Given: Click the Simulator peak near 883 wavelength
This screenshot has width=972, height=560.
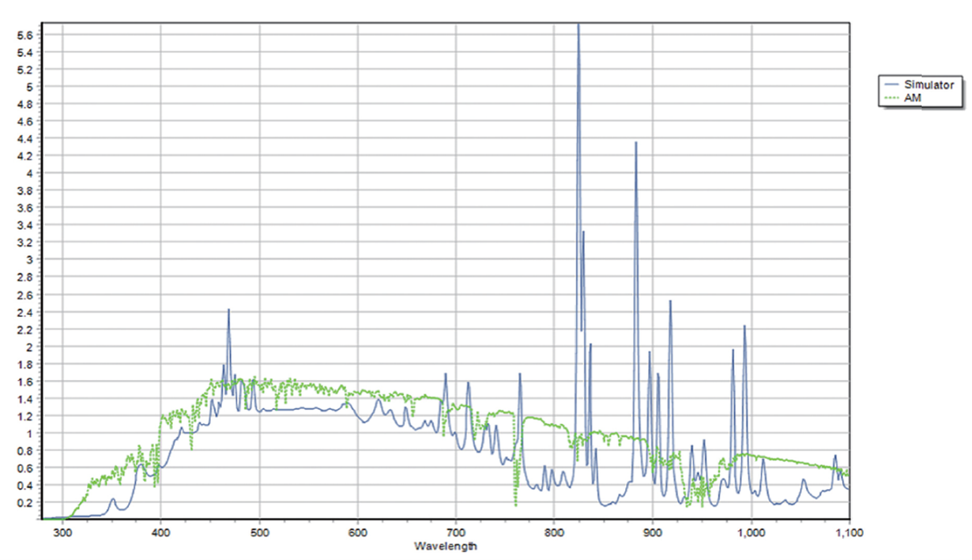Looking at the screenshot, I should tap(635, 143).
